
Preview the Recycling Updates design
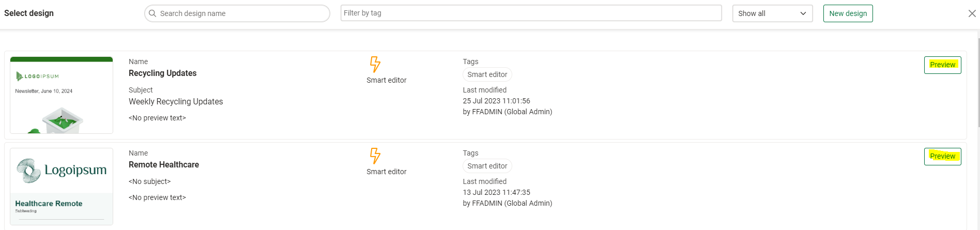pyautogui.click(x=942, y=65)
